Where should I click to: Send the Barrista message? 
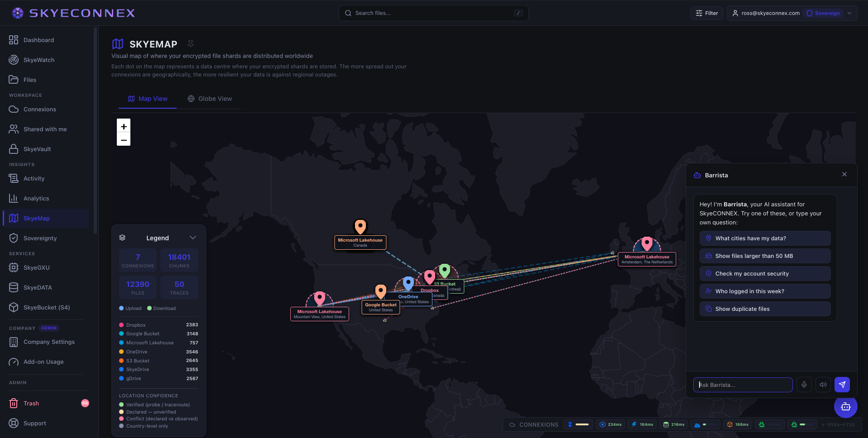[x=842, y=385]
